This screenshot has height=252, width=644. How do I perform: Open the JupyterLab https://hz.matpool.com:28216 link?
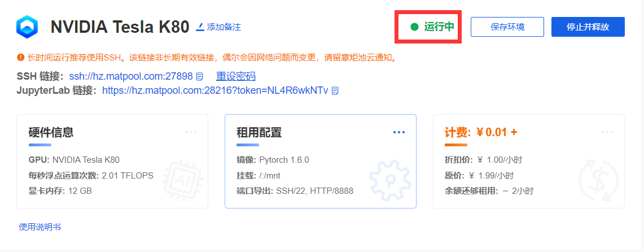pyautogui.click(x=215, y=90)
